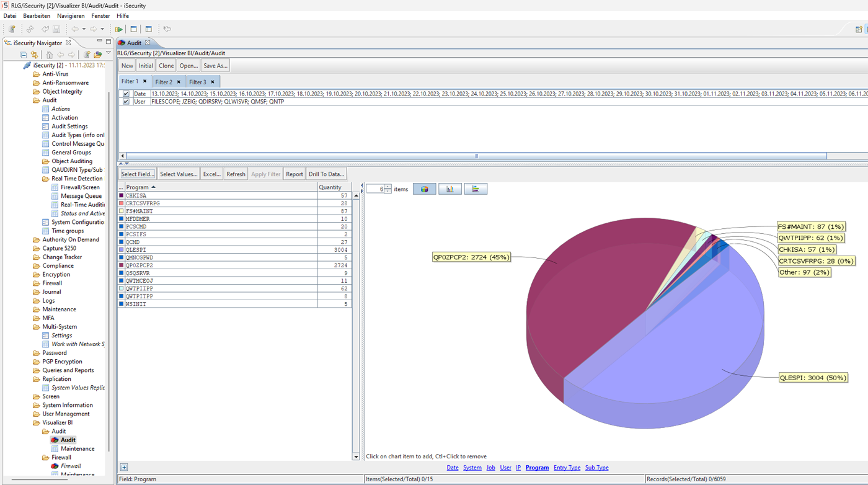Click the Select Field... button
This screenshot has height=485, width=868.
pyautogui.click(x=138, y=174)
